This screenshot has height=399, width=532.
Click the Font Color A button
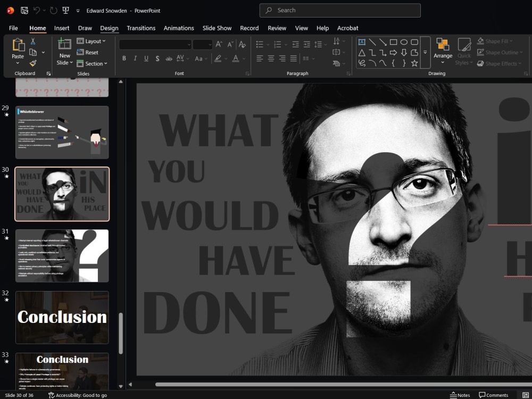point(236,59)
